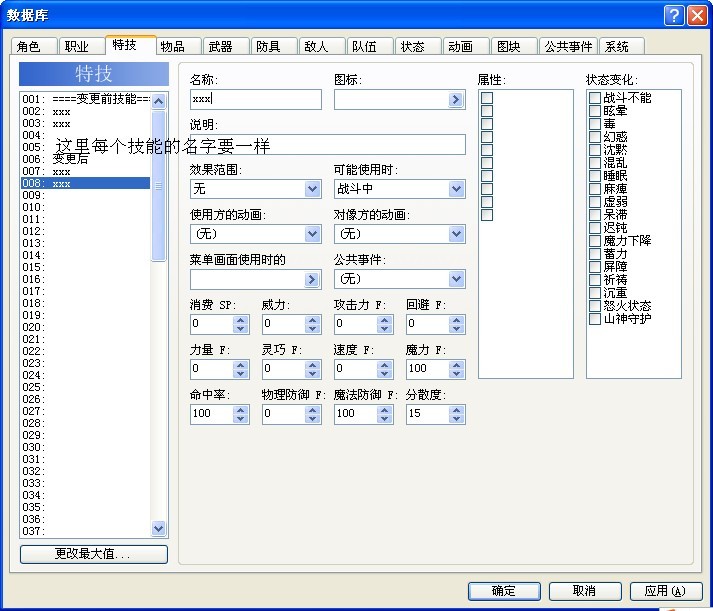Click the 取消 button
713x611 pixels.
[x=585, y=591]
